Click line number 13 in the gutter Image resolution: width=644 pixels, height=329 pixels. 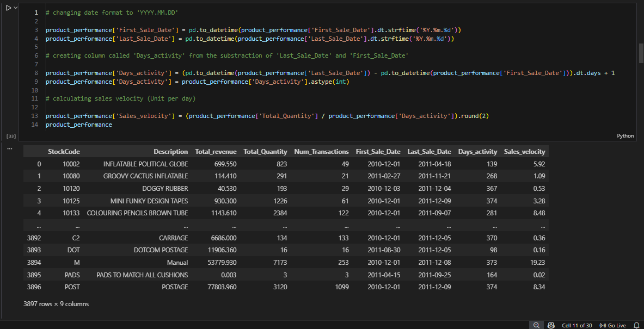(34, 115)
